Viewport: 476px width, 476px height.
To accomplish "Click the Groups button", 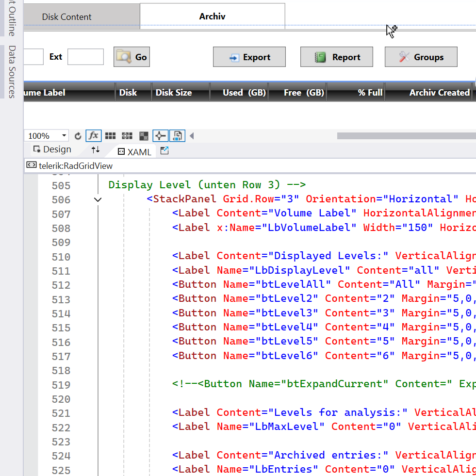I will pos(421,57).
